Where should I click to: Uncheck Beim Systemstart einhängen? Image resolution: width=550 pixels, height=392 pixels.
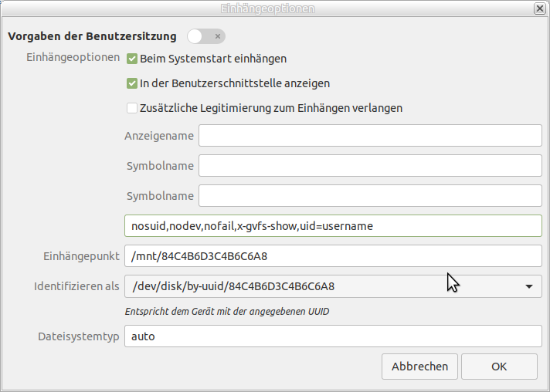tap(132, 59)
